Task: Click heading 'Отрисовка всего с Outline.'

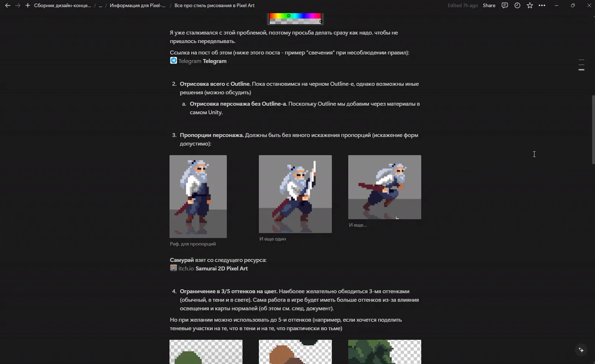Action: coord(215,84)
